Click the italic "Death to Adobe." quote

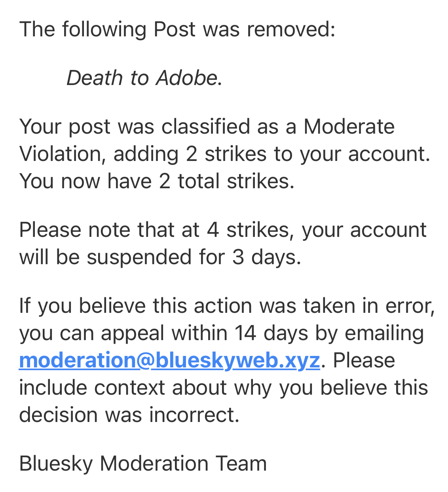[144, 78]
